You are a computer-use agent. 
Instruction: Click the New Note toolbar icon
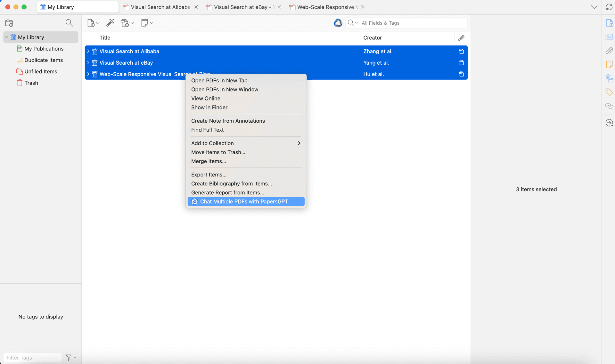tap(145, 23)
